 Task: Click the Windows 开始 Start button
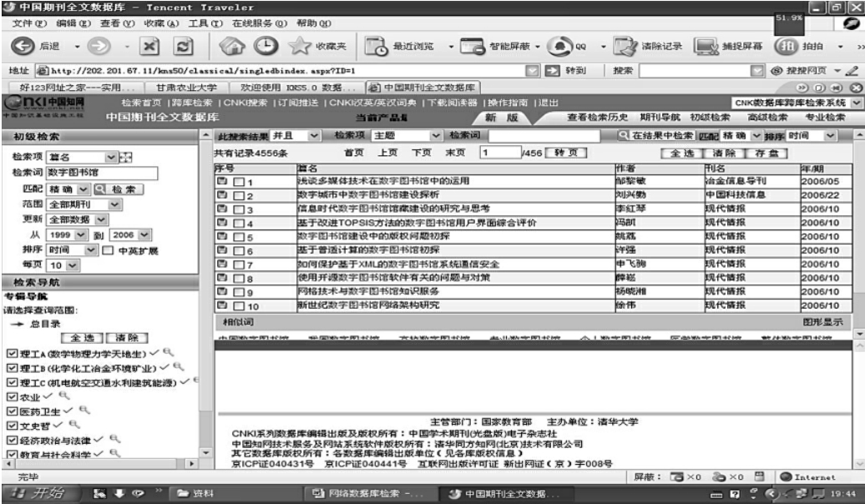point(40,493)
